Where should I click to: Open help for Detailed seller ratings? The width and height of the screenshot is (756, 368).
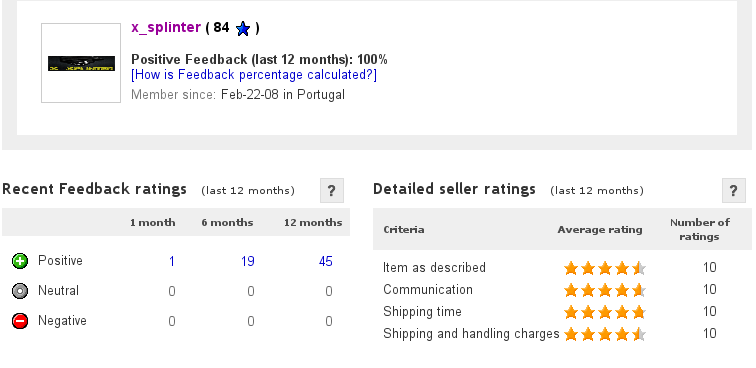[734, 191]
